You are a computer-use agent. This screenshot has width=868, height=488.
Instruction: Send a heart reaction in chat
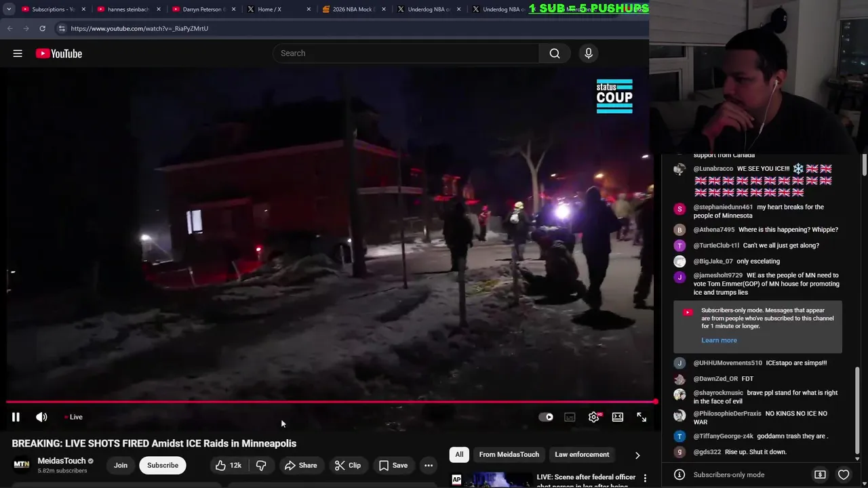click(x=844, y=475)
